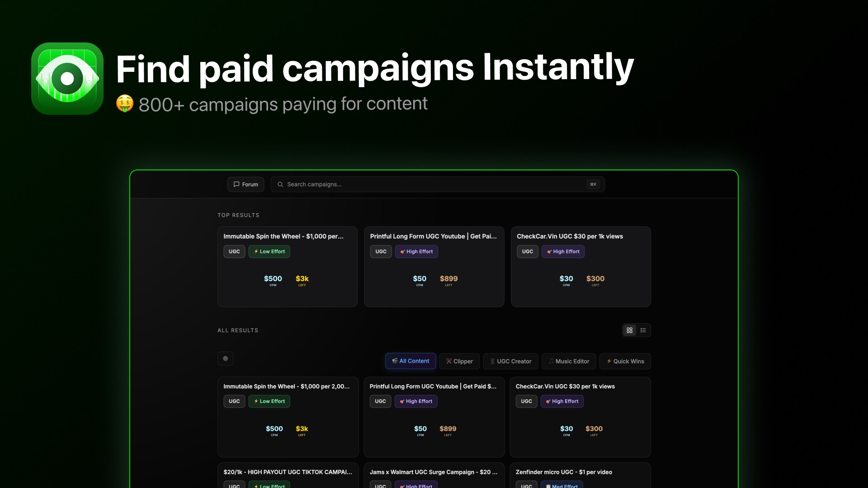Click UGC badge on top Printful card
Viewport: 868px width, 488px height.
(x=381, y=252)
